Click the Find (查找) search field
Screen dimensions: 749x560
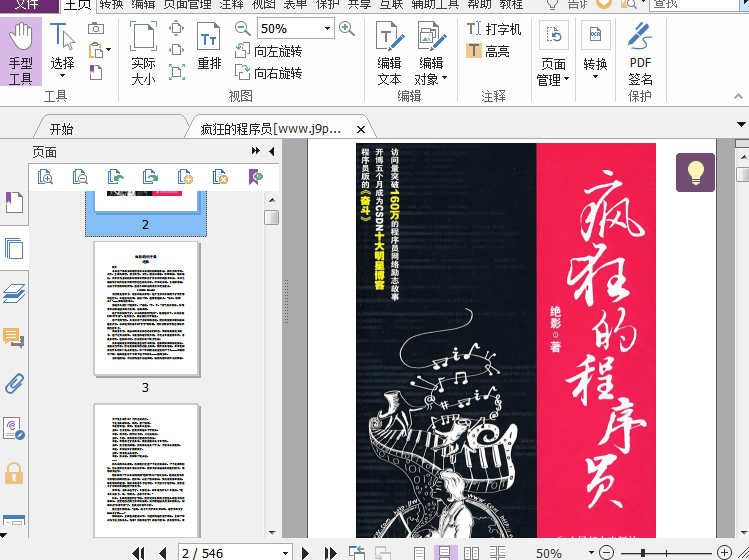(694, 5)
